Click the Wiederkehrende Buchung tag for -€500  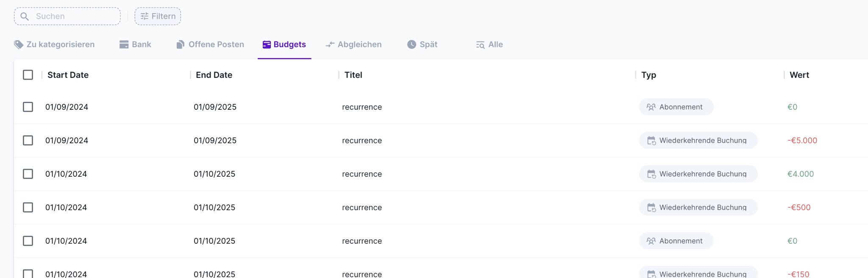[698, 207]
